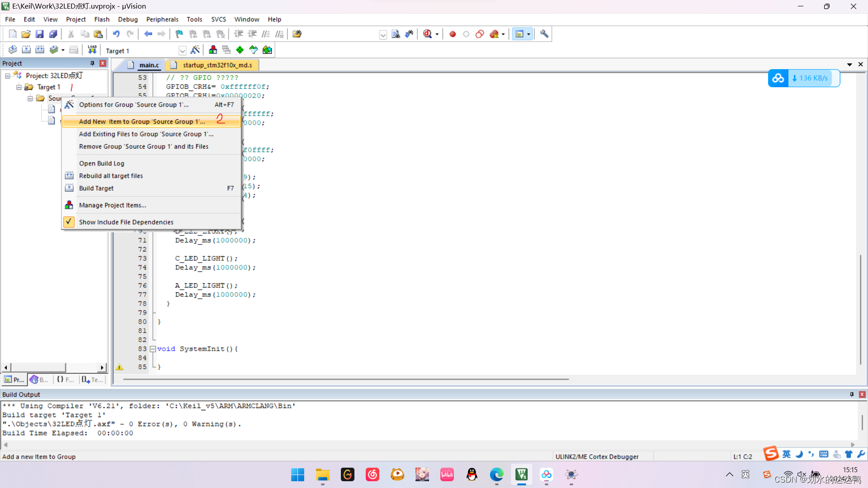Pin the Build Output panel
868x488 pixels.
pos(852,394)
